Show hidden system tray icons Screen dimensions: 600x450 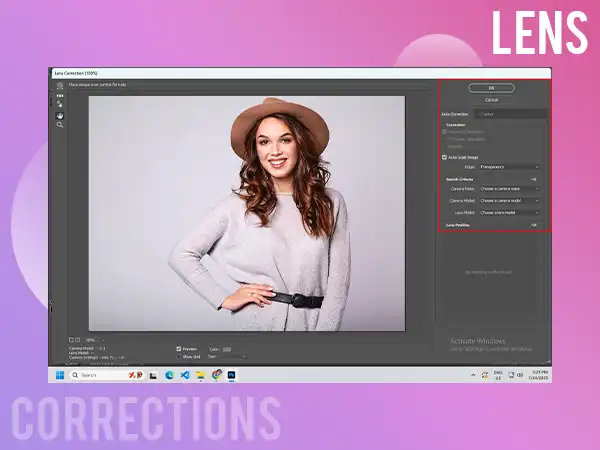(473, 375)
